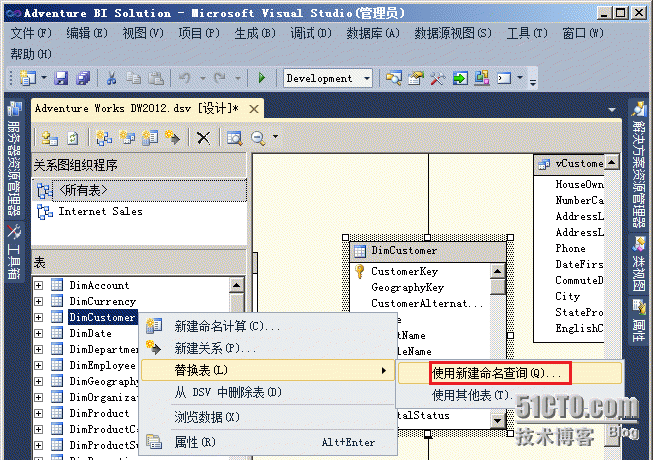Click the New Named Calculation toolbar icon
653x460 pixels.
pyautogui.click(x=150, y=137)
